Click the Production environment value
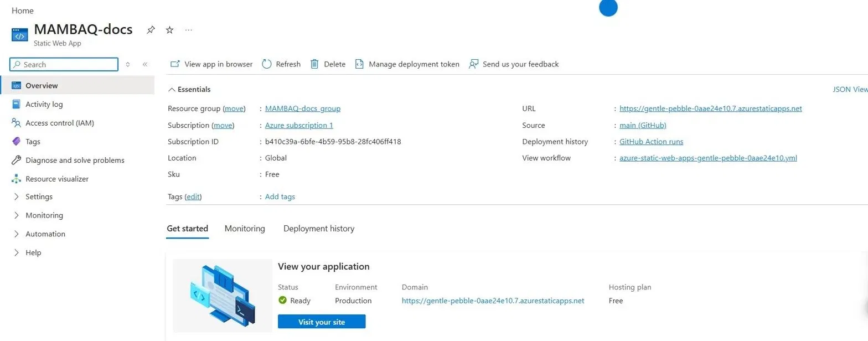This screenshot has height=341, width=868. (x=353, y=301)
